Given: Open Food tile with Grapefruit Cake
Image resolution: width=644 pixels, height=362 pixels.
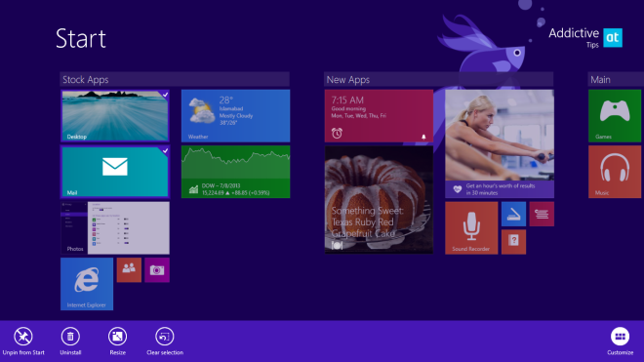Looking at the screenshot, I should click(379, 200).
